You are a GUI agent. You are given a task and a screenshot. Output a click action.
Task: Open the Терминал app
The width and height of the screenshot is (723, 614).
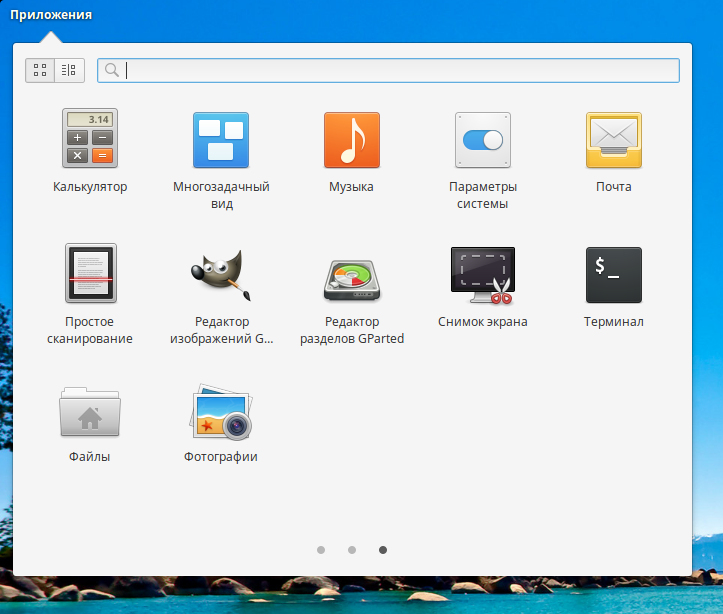tap(613, 274)
